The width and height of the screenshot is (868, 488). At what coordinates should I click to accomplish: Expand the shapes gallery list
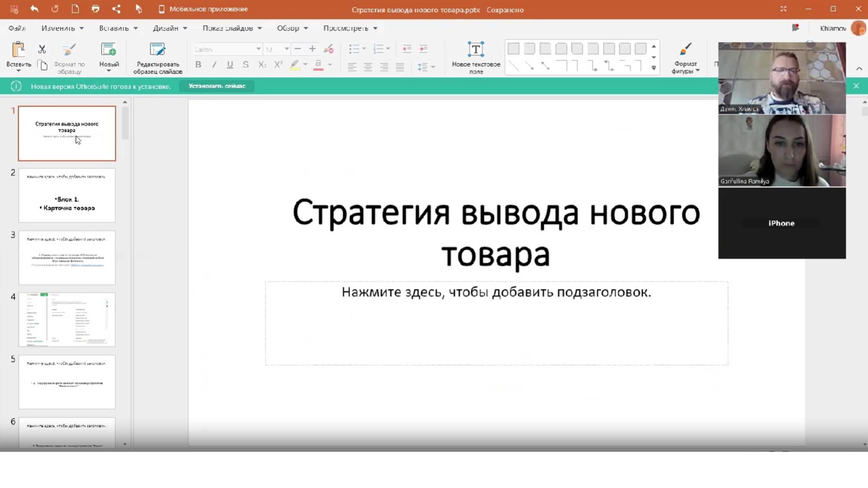click(654, 68)
